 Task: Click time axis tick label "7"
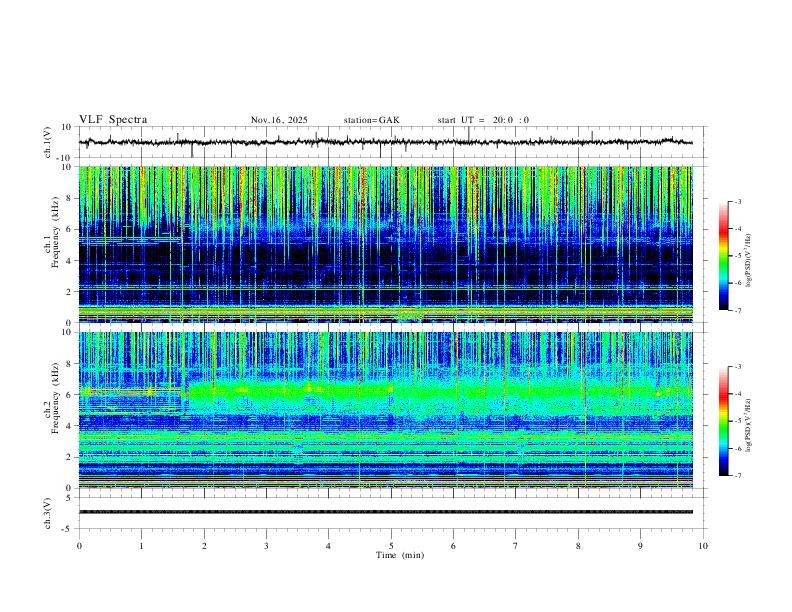[x=516, y=546]
